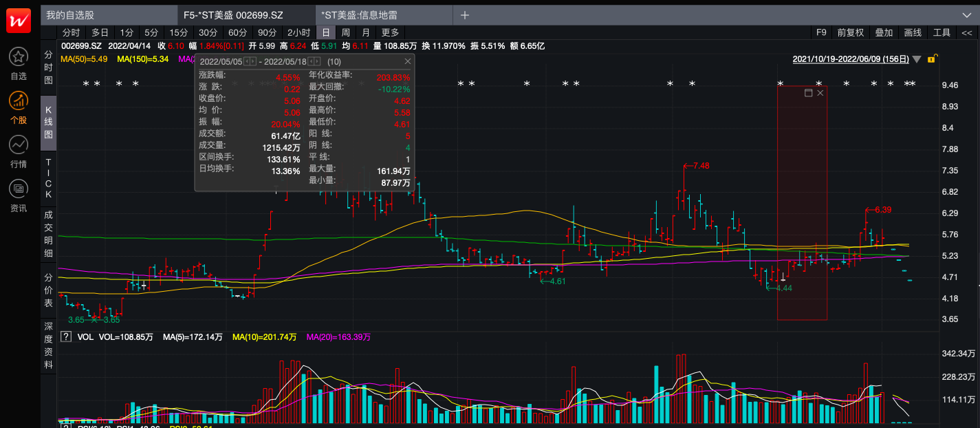Screen dimensions: 980x428
Task: Open the 资讯 news icon
Action: pos(19,188)
